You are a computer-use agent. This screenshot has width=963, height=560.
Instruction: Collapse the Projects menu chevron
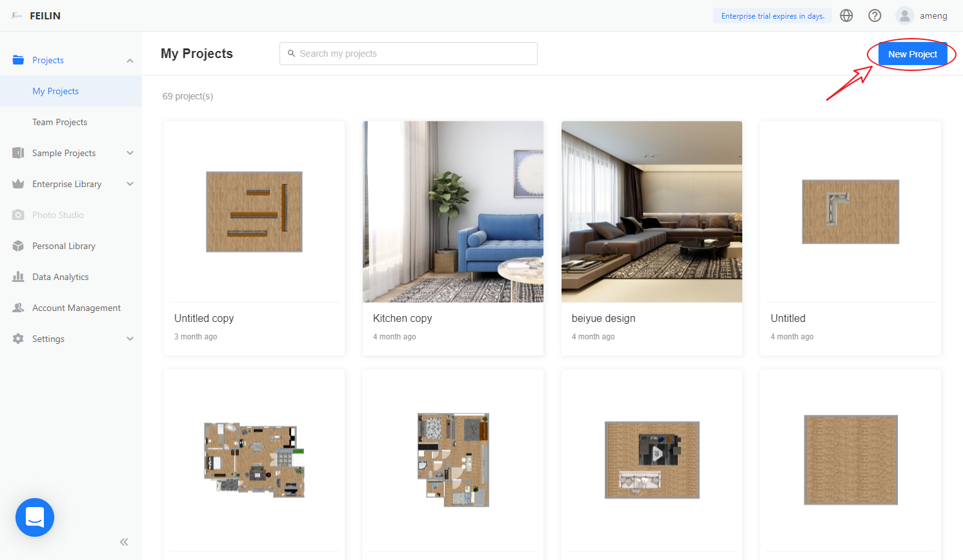(x=130, y=61)
